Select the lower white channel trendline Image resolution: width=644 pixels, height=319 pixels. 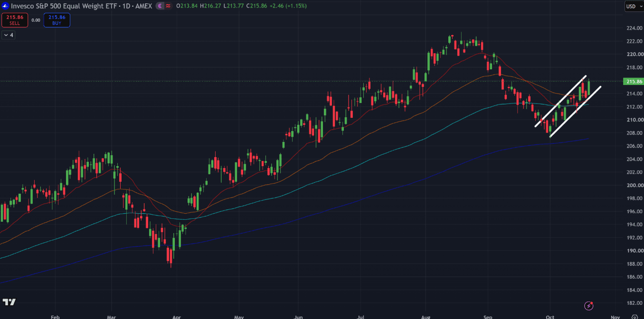(576, 112)
